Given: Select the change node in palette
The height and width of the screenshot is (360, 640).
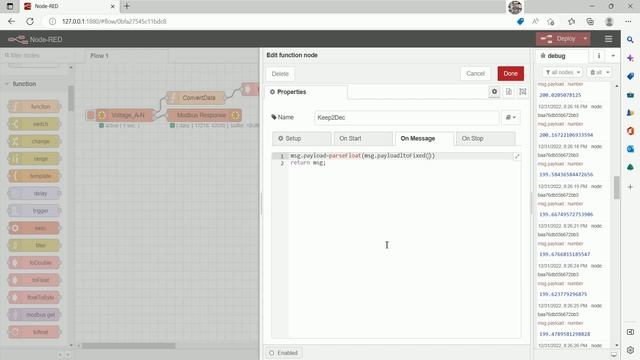Looking at the screenshot, I should coord(34,142).
